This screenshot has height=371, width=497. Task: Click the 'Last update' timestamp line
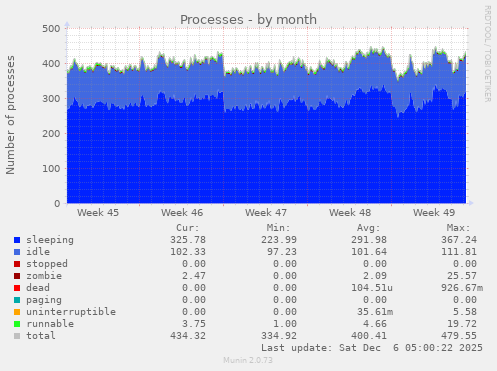[x=372, y=348]
